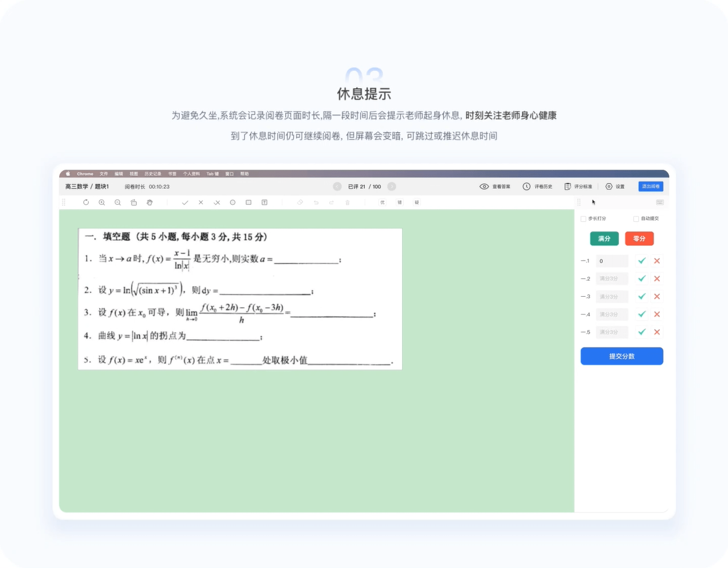This screenshot has width=728, height=568.
Task: Click the score input field for question 1
Action: click(x=611, y=261)
